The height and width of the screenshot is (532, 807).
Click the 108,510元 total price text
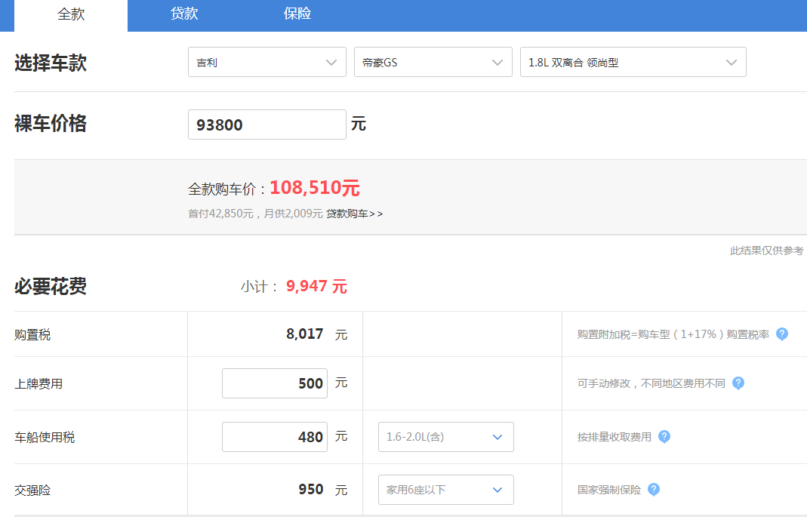[315, 188]
